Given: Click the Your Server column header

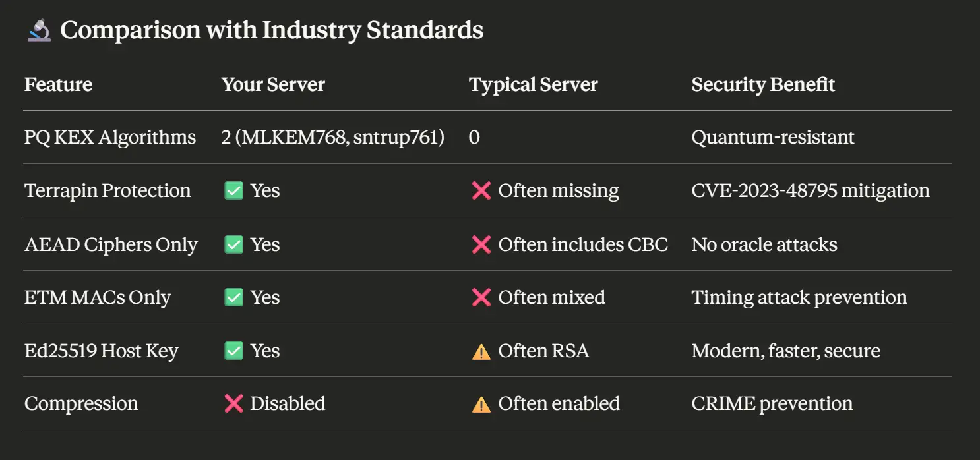Looking at the screenshot, I should tap(273, 85).
